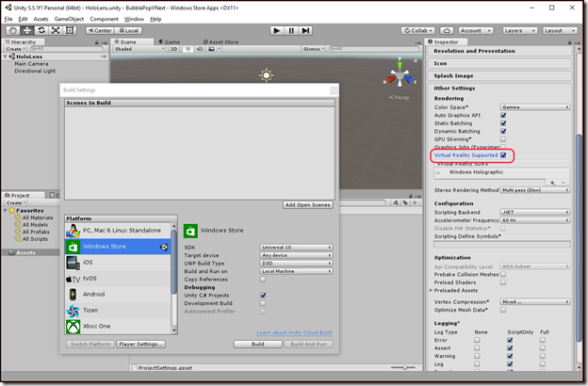Click the Hierarchy search field
588x386 pixels.
66,49
